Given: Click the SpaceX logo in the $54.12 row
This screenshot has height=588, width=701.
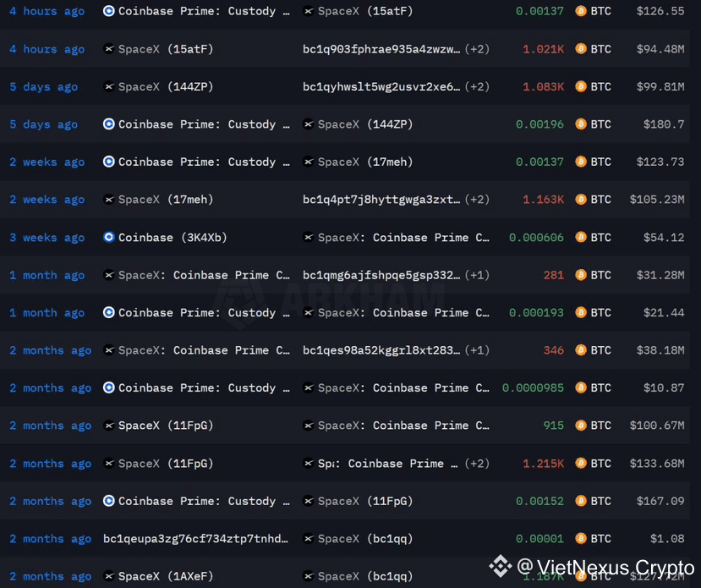Looking at the screenshot, I should pos(308,237).
